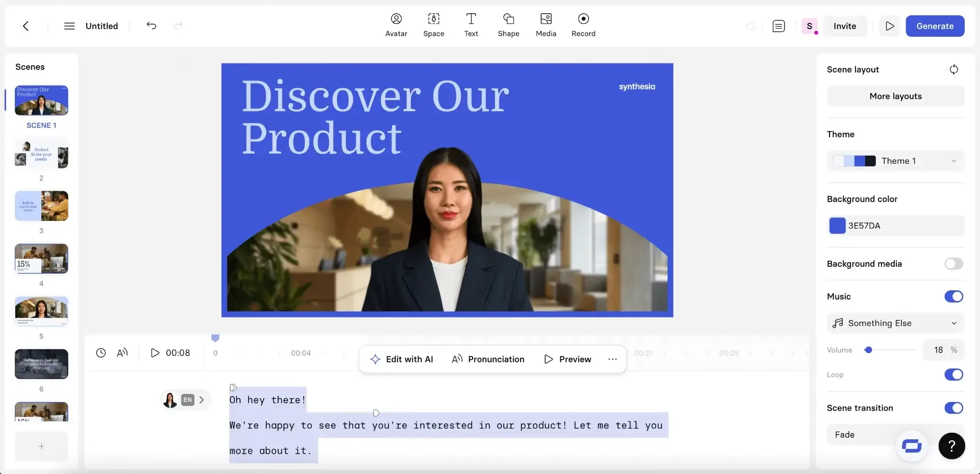Image resolution: width=980 pixels, height=474 pixels.
Task: Select Scene 1 thumbnail
Action: click(x=41, y=101)
